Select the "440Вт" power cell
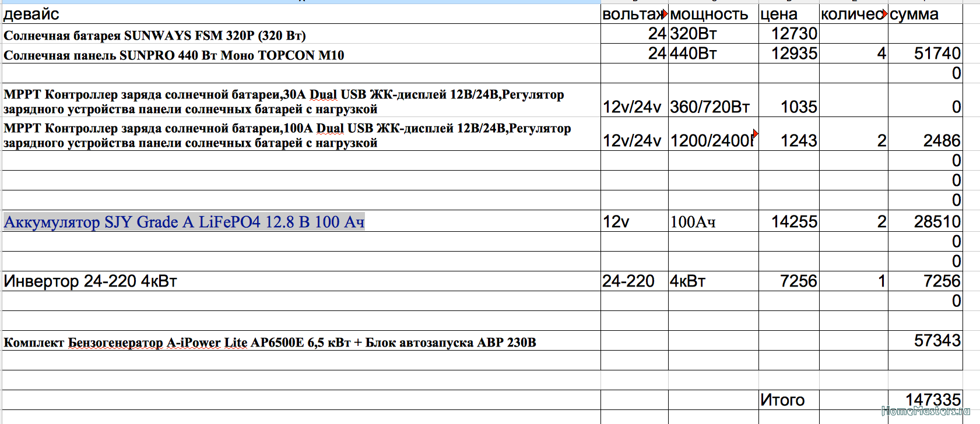This screenshot has width=980, height=424. pyautogui.click(x=714, y=54)
